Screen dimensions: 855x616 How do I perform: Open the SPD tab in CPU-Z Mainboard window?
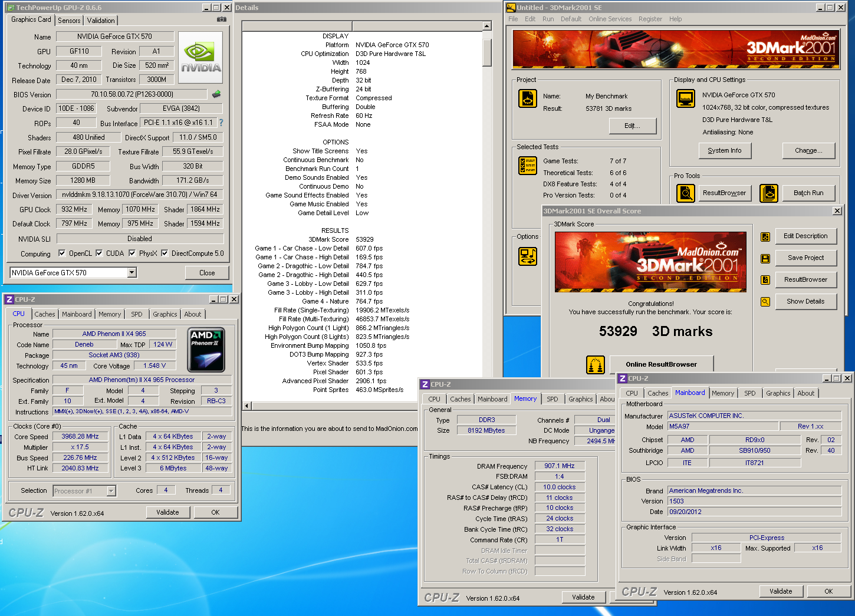click(749, 393)
